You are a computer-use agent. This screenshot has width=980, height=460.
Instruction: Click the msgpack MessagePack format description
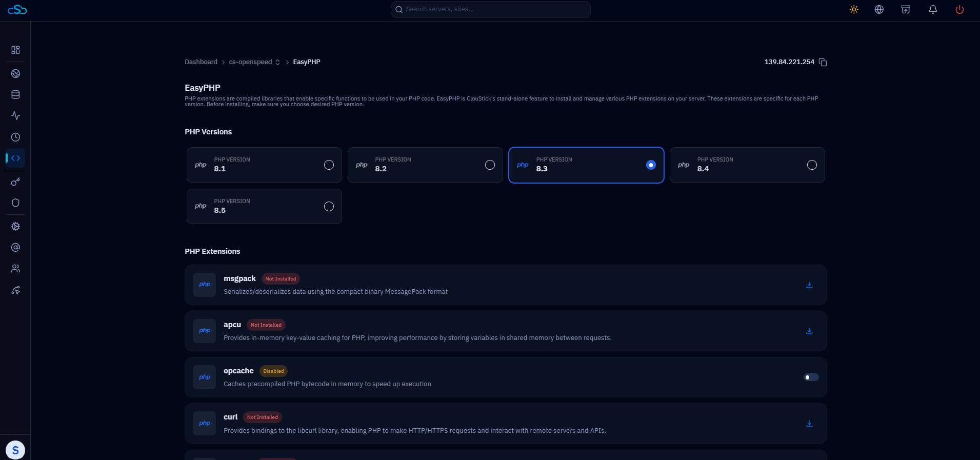335,292
